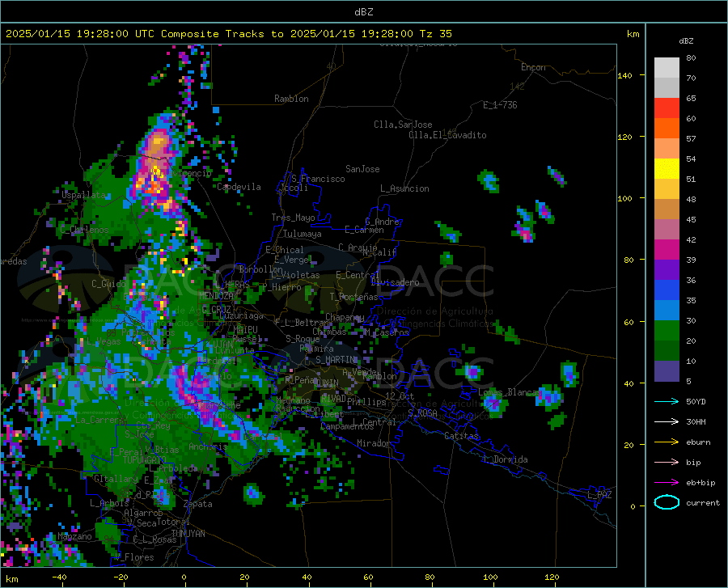Screen dimensions: 728x588
Task: Select the magenta swatch below 42 dBZ
Action: (667, 250)
